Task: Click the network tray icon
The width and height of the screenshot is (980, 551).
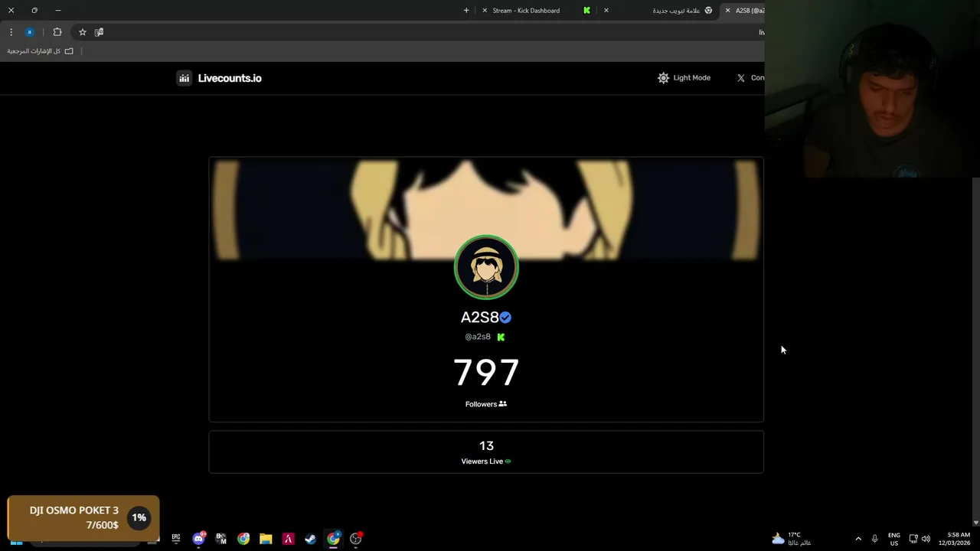Action: pyautogui.click(x=913, y=539)
